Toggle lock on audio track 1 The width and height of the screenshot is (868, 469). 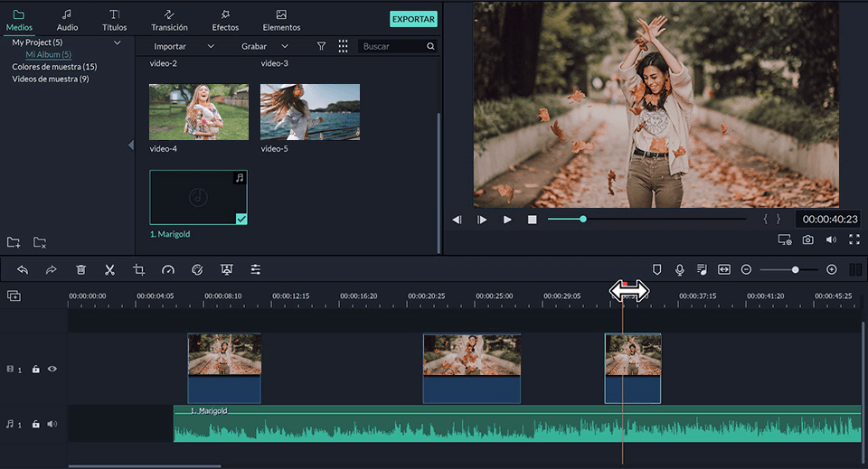pyautogui.click(x=36, y=424)
